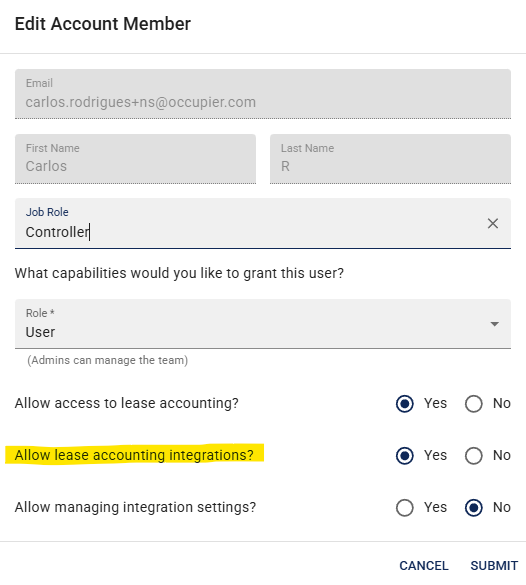Select No for access to lease accounting

click(x=474, y=404)
